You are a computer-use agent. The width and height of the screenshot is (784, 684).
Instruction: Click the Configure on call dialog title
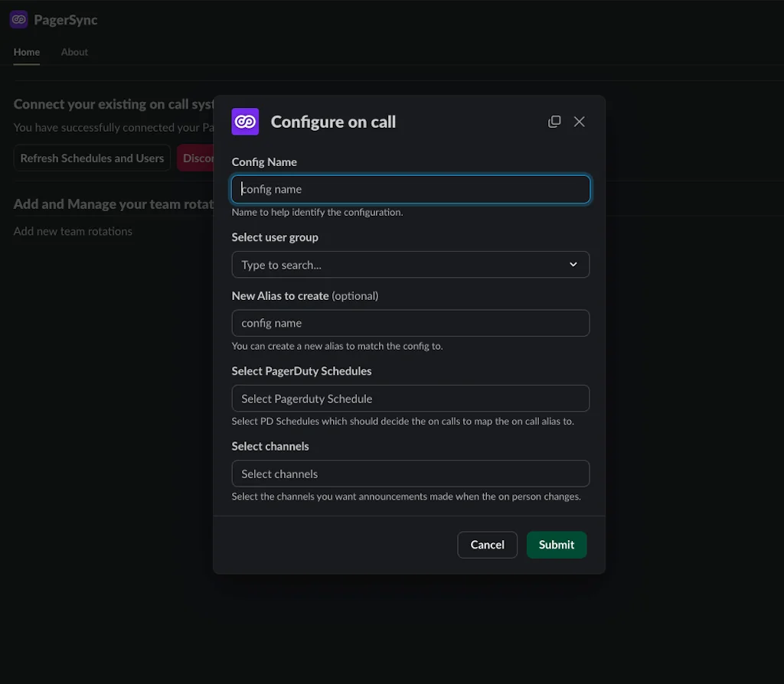click(x=333, y=122)
